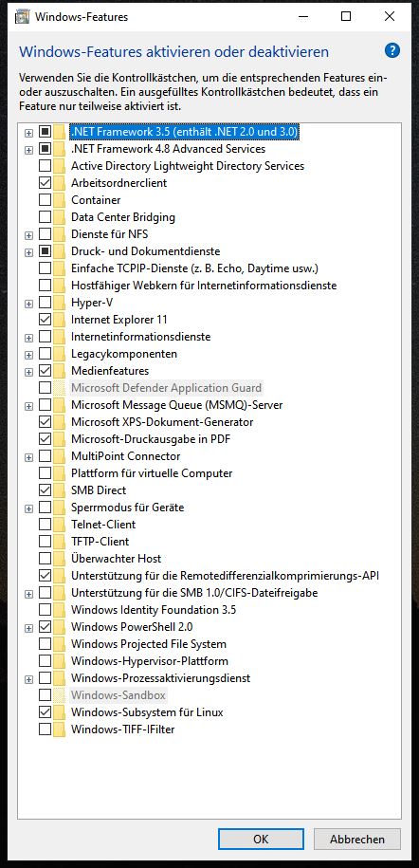
Task: Select the 'Windows-Sandbox' greyed label
Action: 118,695
